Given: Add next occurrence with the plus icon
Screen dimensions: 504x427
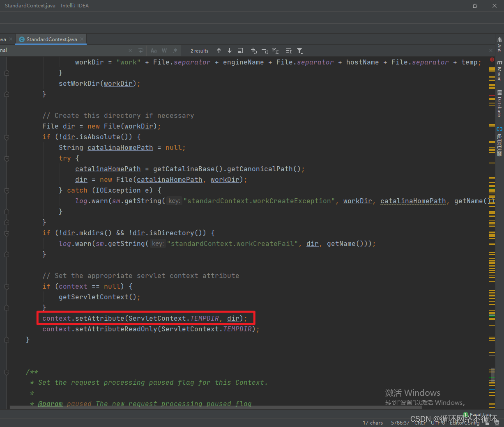Looking at the screenshot, I should (253, 51).
